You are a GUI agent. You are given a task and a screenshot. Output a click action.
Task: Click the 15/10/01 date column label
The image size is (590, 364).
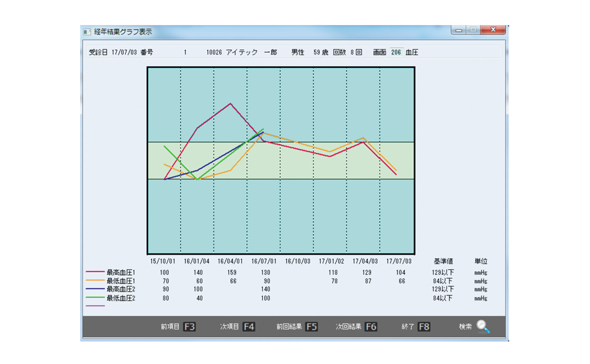coord(162,261)
